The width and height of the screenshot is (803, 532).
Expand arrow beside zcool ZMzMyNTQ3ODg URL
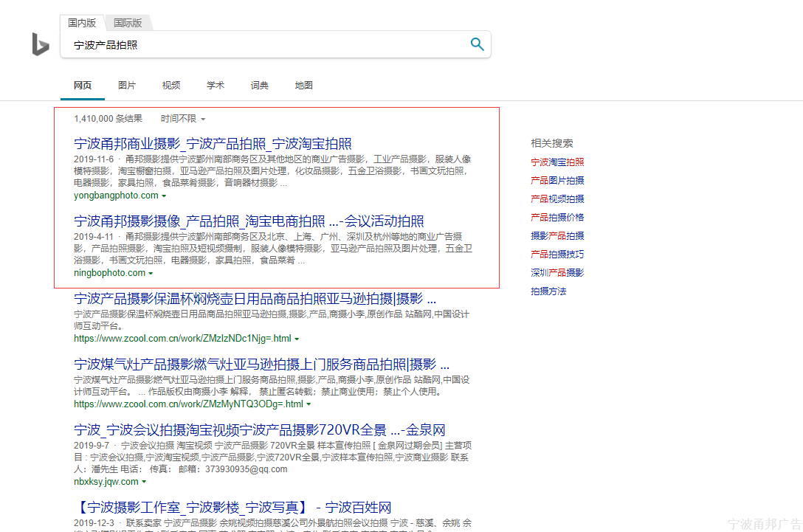(309, 404)
